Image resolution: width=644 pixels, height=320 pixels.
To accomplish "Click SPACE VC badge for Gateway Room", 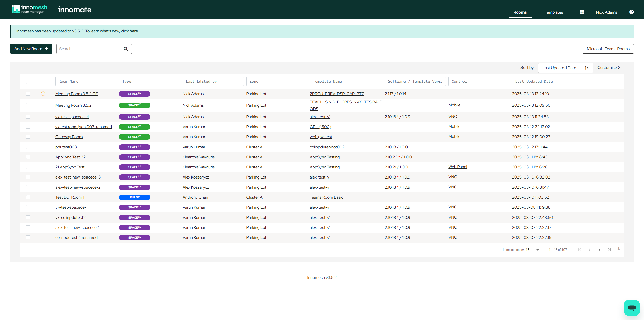I will point(135,137).
